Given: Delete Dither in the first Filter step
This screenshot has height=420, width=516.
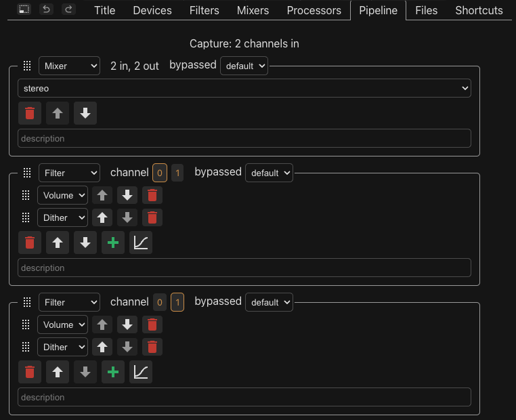Looking at the screenshot, I should [152, 217].
